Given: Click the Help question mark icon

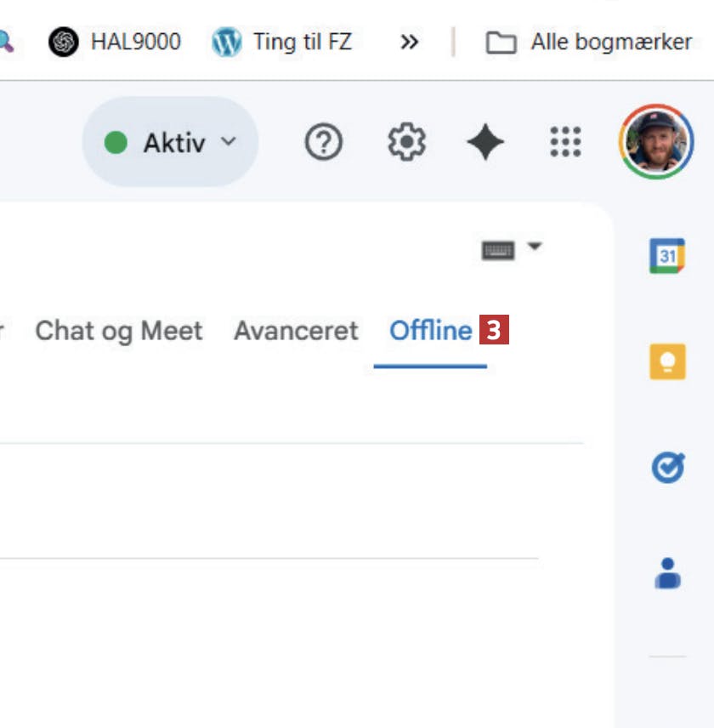Looking at the screenshot, I should 323,142.
